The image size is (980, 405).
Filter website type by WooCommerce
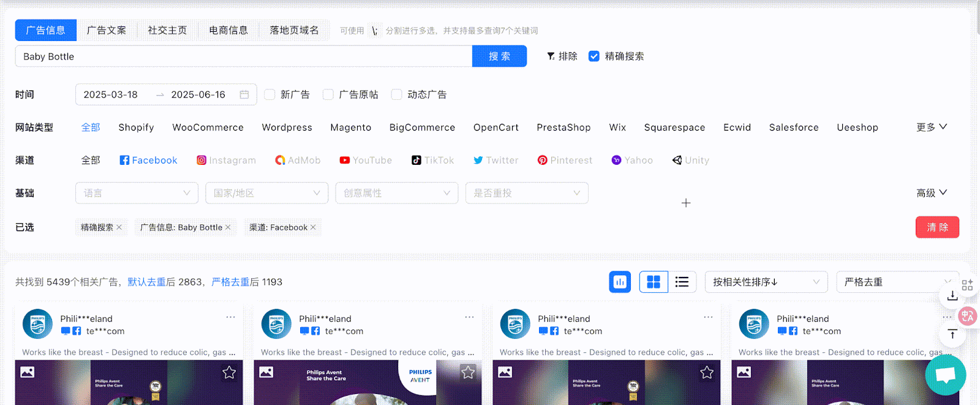click(208, 127)
